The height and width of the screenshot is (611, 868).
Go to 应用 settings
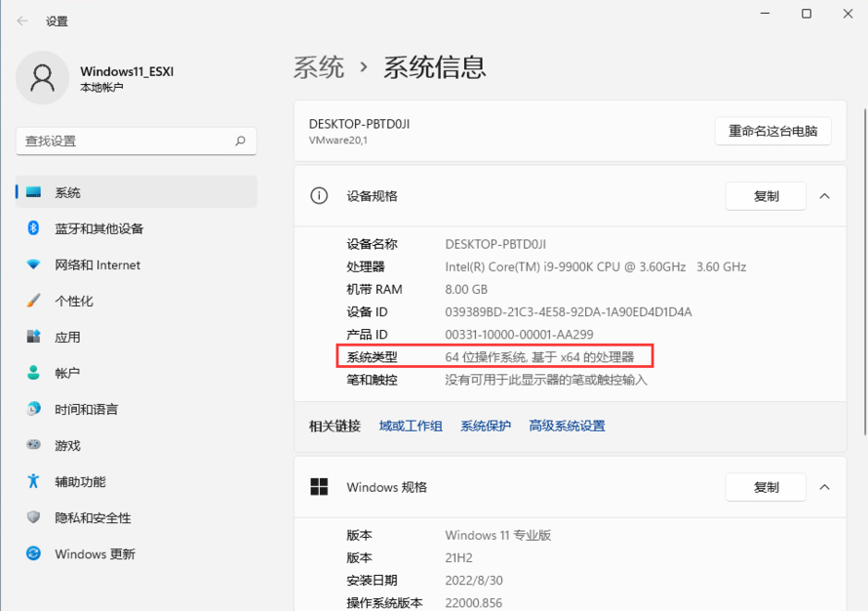67,337
